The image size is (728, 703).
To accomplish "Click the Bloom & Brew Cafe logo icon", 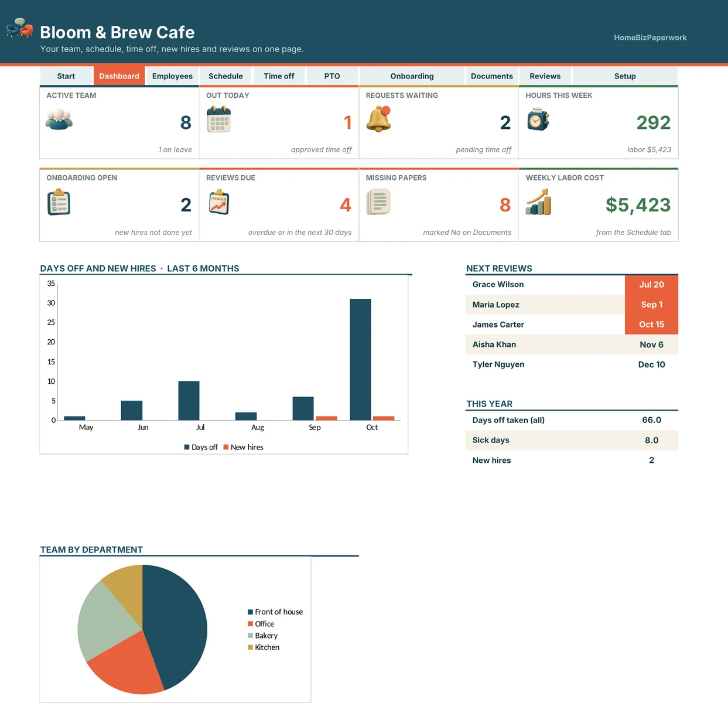I will coord(20,28).
